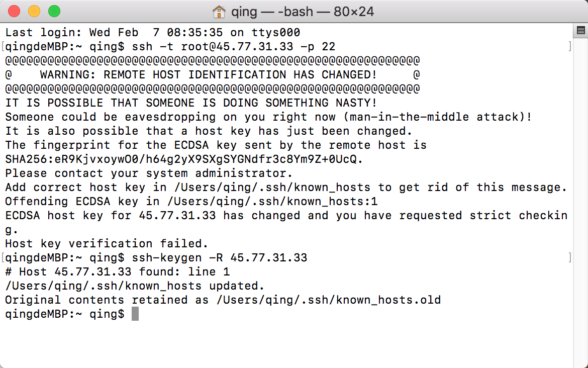Zoom the window with the green button

(x=54, y=11)
